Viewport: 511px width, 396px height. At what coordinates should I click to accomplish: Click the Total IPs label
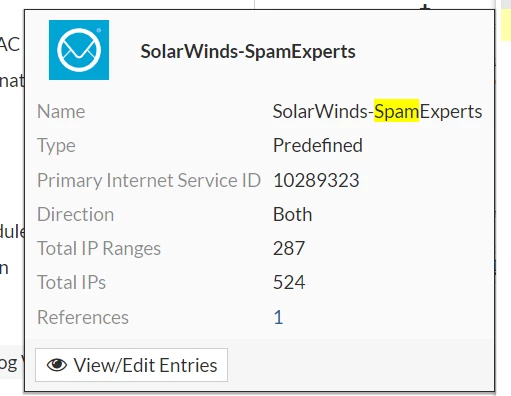click(x=71, y=283)
